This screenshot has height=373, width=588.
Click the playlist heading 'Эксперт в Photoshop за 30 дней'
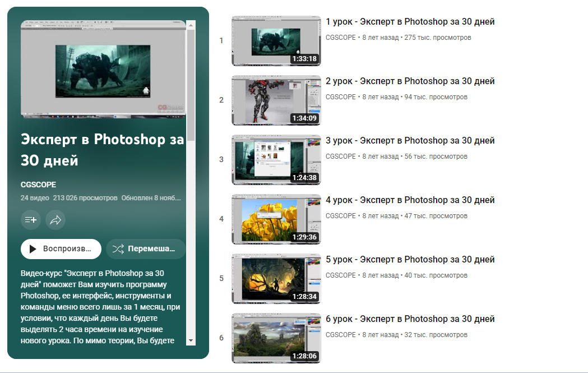tap(103, 150)
